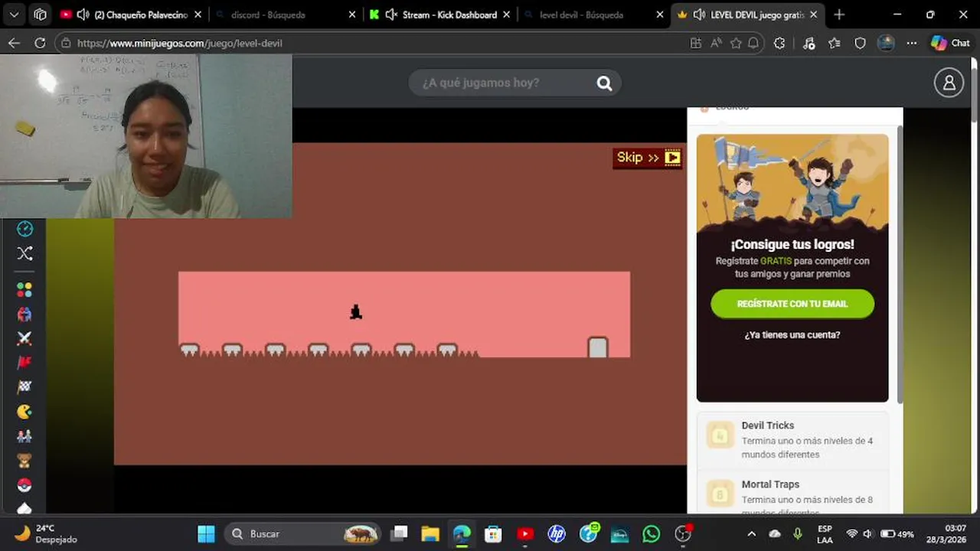
Task: Click the gray exit door in the game
Action: 598,347
